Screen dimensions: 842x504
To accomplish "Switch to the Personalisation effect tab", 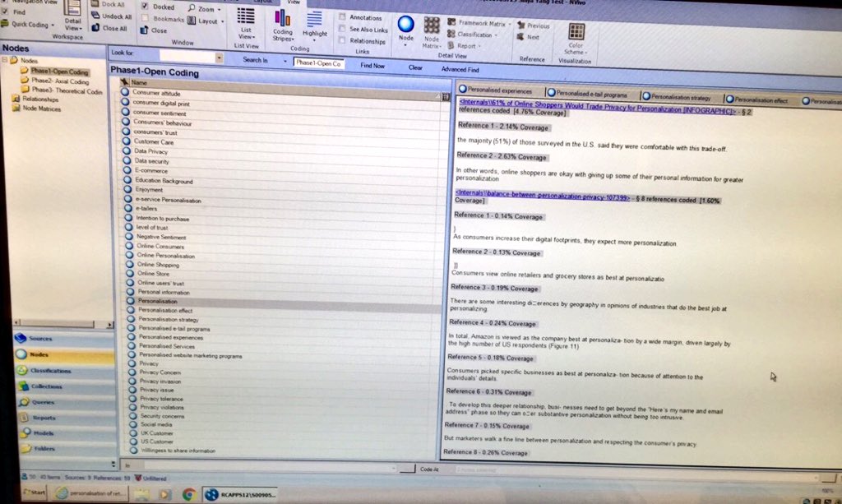I will point(756,99).
